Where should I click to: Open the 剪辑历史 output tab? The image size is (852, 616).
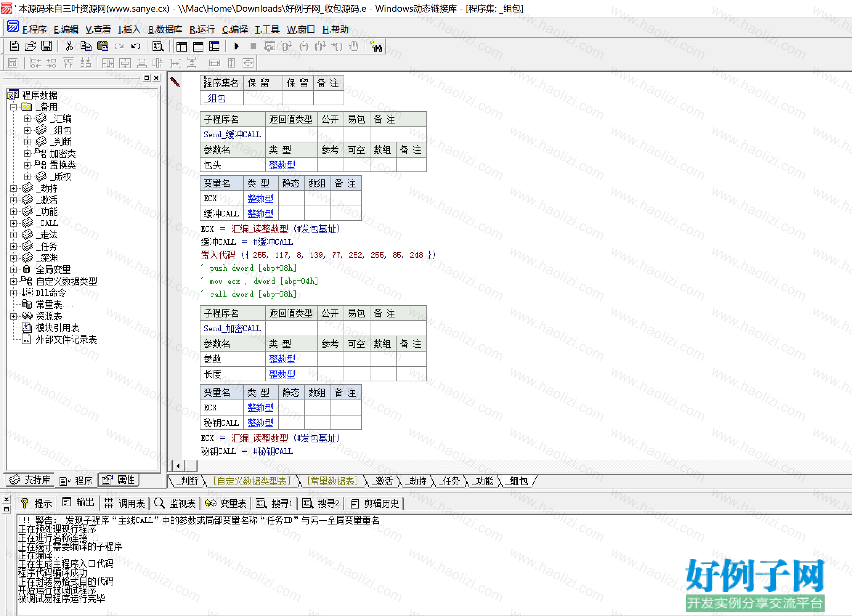[x=374, y=503]
